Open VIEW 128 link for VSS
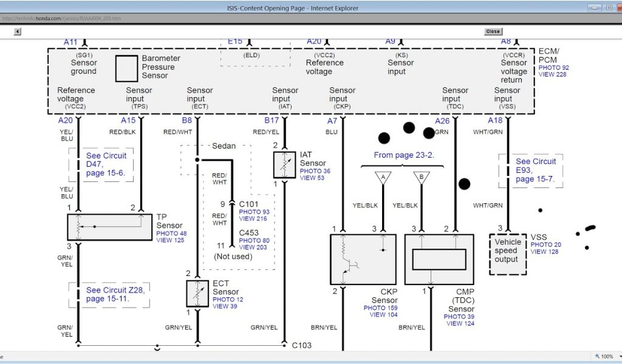Viewport: 622px width, 364px height. [x=544, y=252]
